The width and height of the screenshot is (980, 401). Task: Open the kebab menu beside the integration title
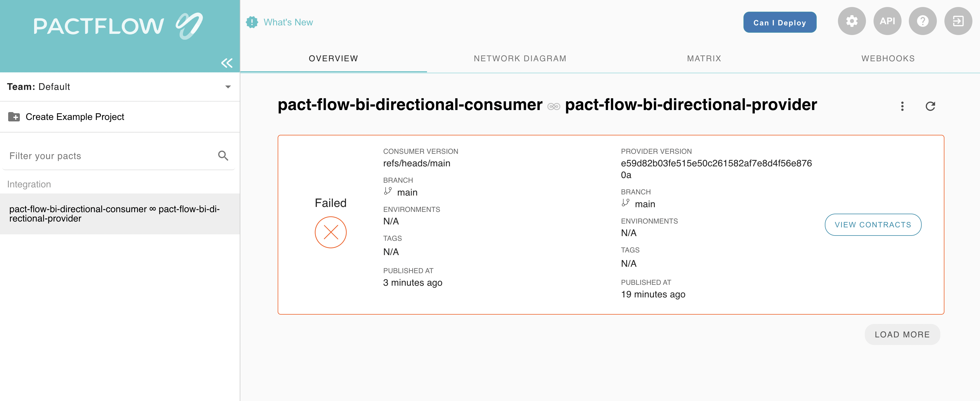tap(902, 106)
